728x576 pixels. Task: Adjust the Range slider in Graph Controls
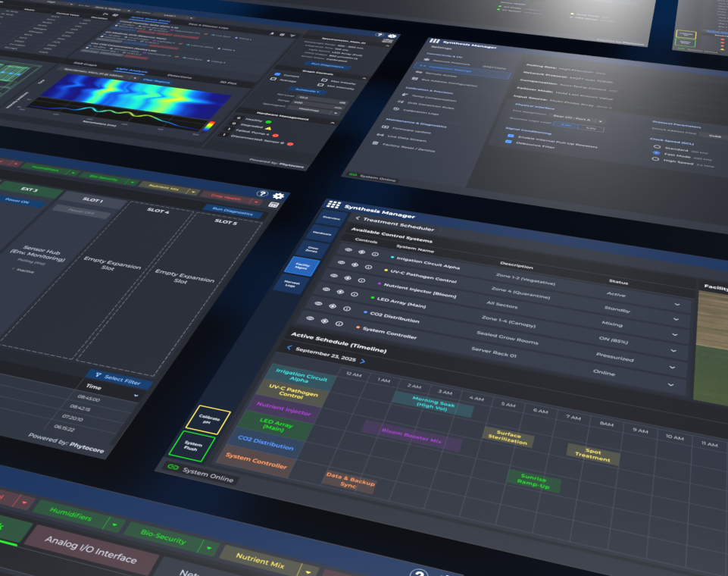pyautogui.click(x=320, y=102)
